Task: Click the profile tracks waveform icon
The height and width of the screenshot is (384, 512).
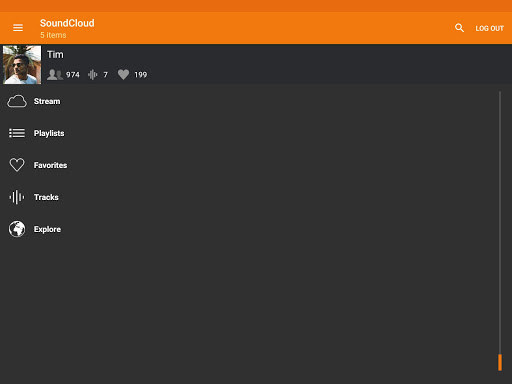Action: coord(93,75)
